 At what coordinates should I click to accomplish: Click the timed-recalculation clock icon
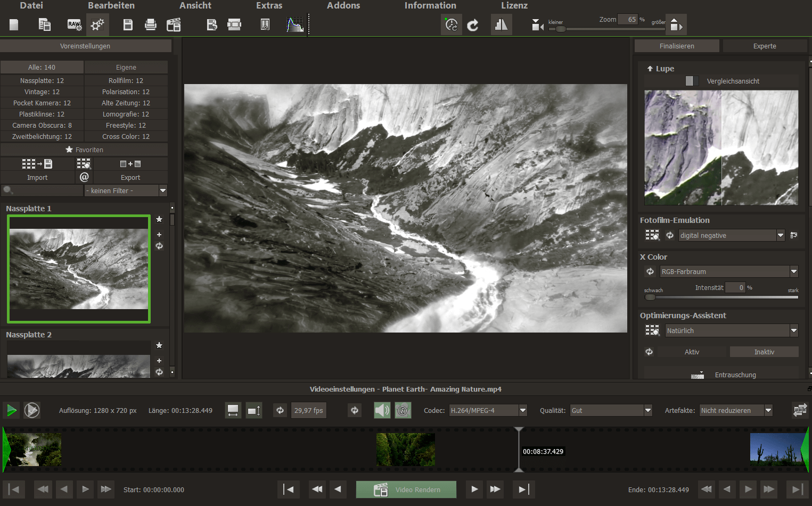[x=452, y=24]
